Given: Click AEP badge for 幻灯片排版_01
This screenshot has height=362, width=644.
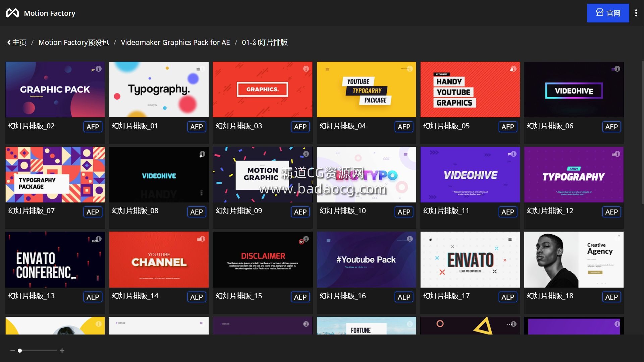Looking at the screenshot, I should pos(197,127).
